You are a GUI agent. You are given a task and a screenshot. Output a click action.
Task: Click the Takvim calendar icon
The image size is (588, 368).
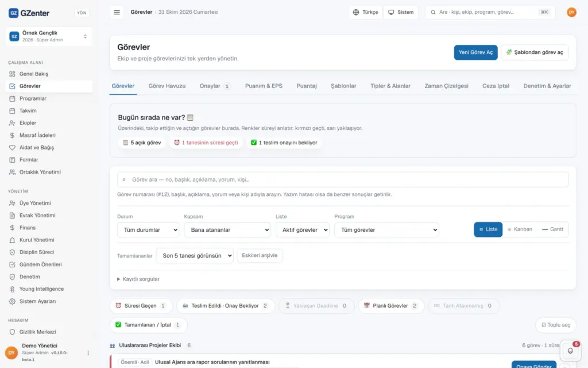click(13, 111)
